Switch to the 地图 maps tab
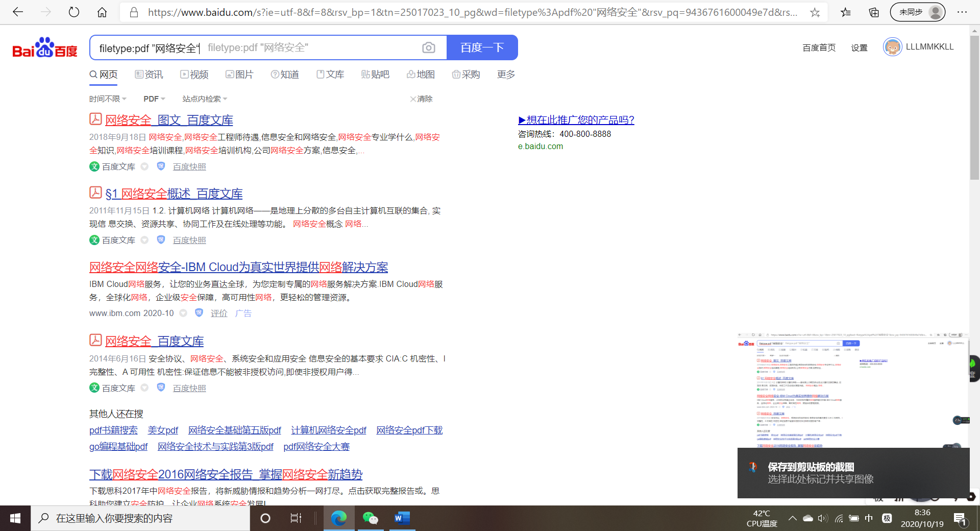 point(421,75)
